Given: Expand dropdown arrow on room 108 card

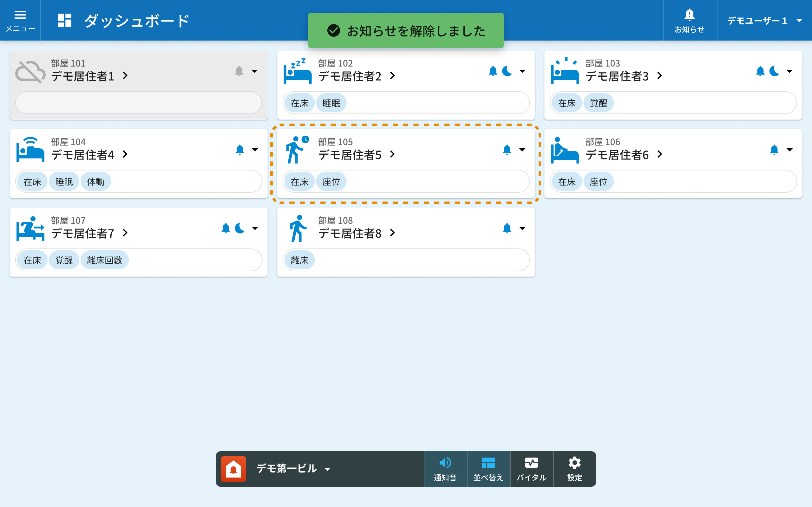Looking at the screenshot, I should coord(522,228).
